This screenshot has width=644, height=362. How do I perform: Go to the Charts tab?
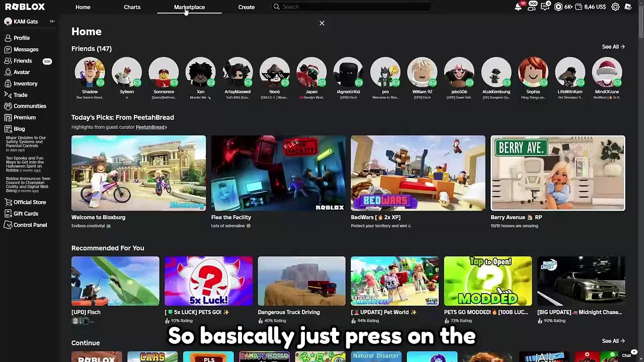[x=132, y=7]
